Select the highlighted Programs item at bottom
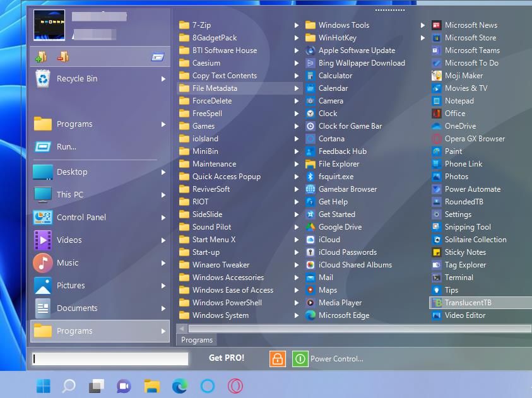The height and width of the screenshot is (398, 532). (100, 331)
